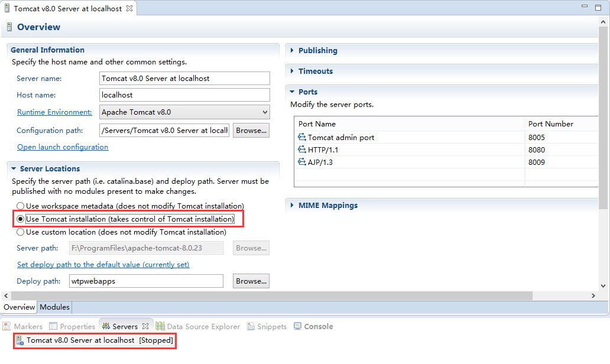Viewport: 610px width, 364px height.
Task: Click the stopped Tomcat server icon
Action: point(20,340)
